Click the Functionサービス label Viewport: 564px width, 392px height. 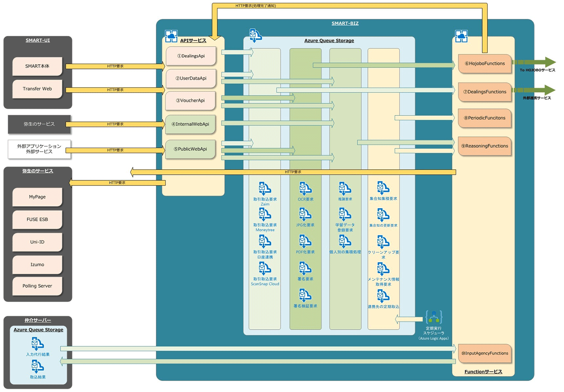tap(483, 371)
